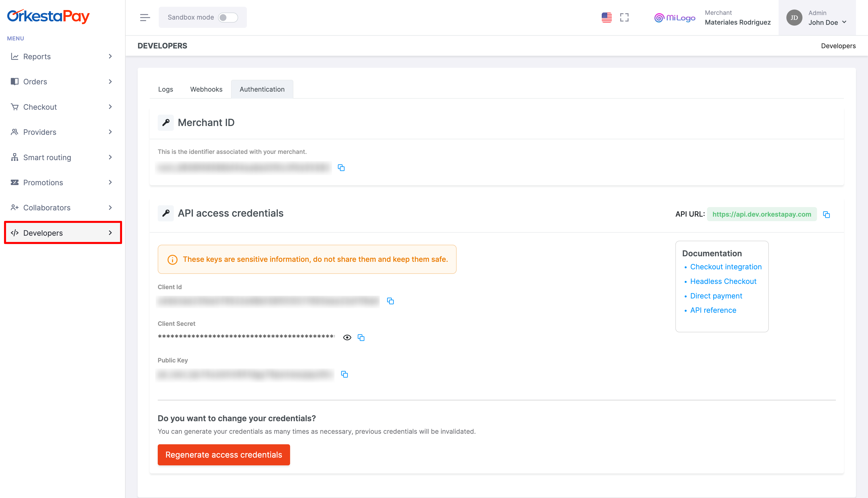Click the Developers breadcrumb

point(838,46)
